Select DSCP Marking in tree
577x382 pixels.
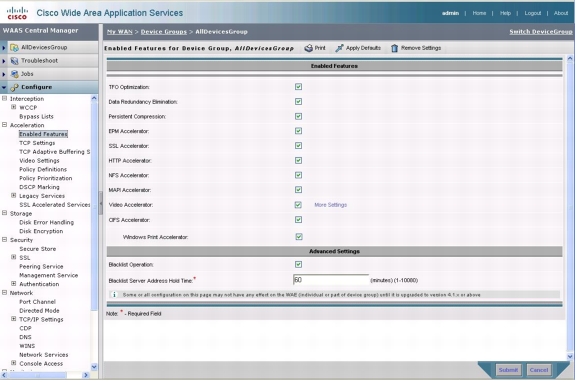pyautogui.click(x=39, y=187)
